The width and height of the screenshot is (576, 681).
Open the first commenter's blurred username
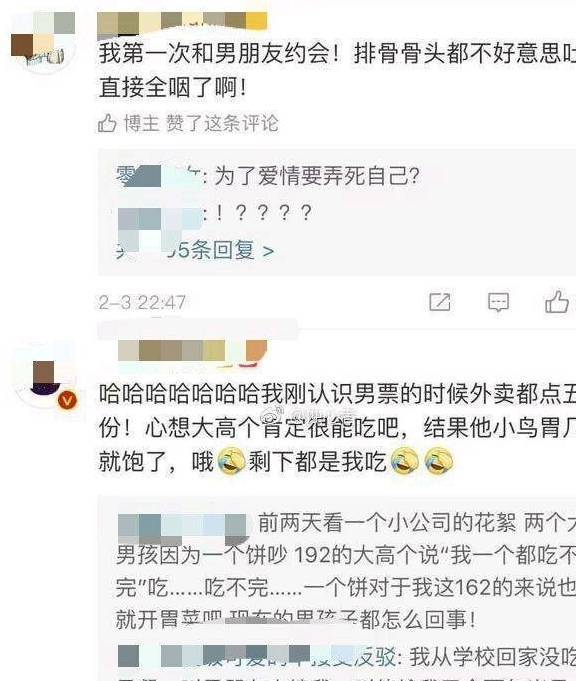coord(182,24)
